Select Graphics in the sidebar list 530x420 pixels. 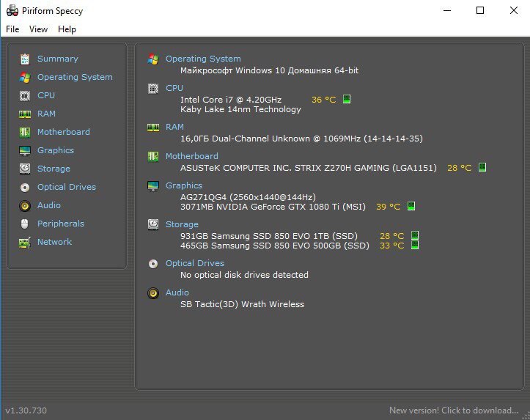tap(56, 150)
